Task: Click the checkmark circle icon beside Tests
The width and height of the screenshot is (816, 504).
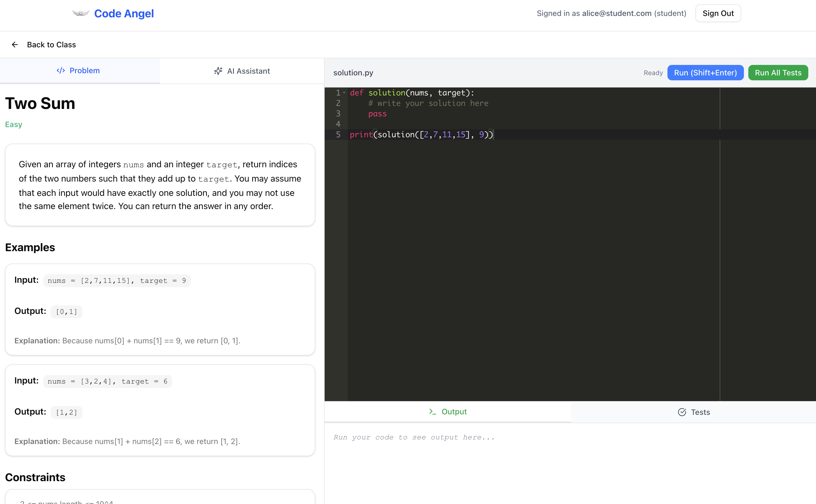Action: pyautogui.click(x=682, y=412)
